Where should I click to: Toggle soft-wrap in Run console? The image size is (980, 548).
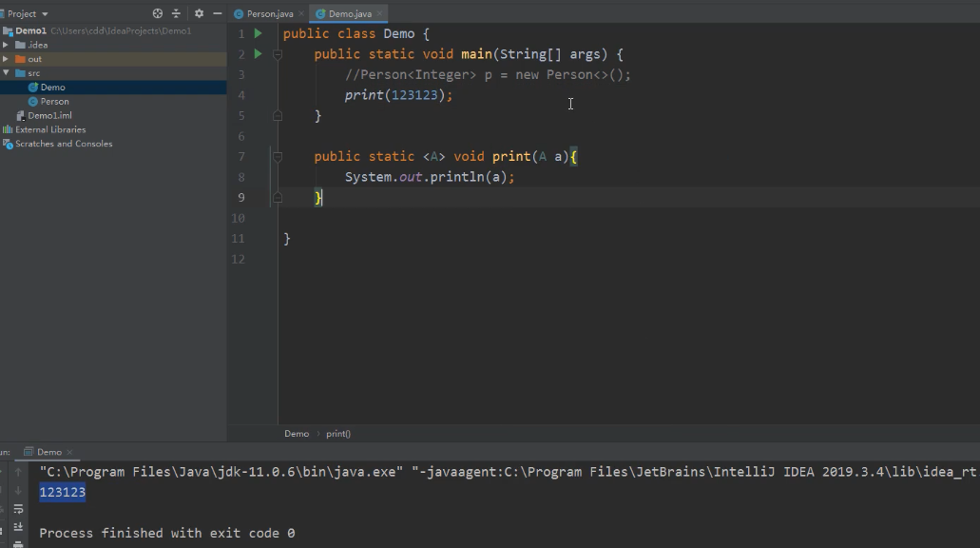pos(18,509)
